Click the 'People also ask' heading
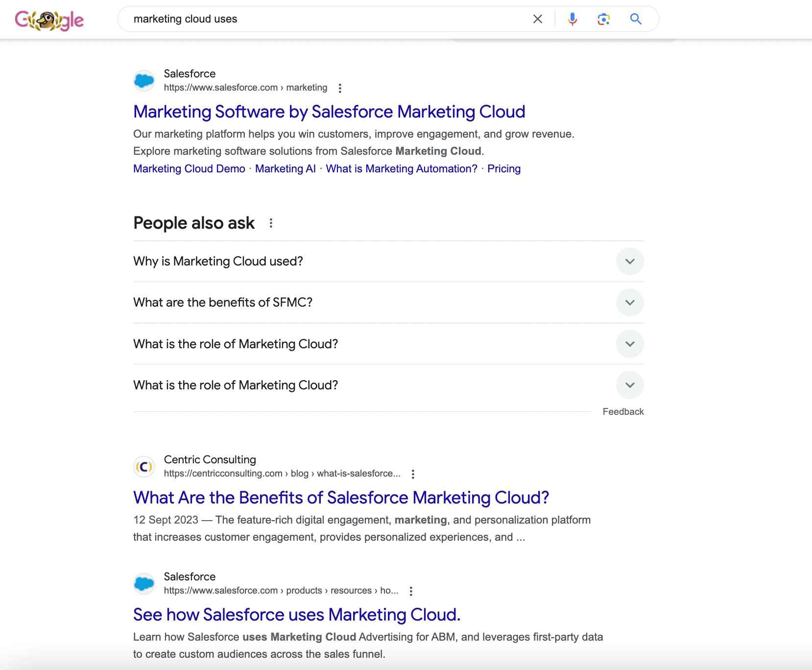Image resolution: width=812 pixels, height=670 pixels. click(194, 223)
